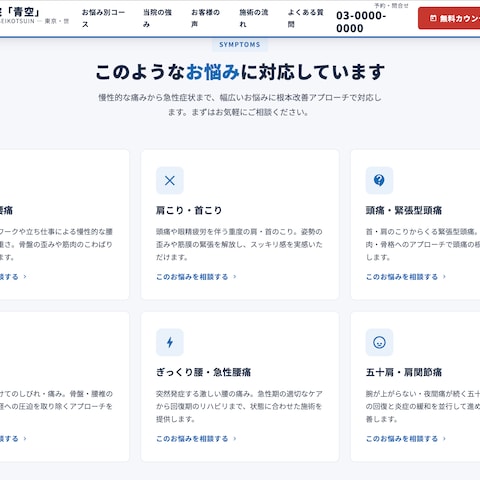Click the 五十肩・肩関節痛 card title
Viewport: 480px width, 480px height.
tap(404, 372)
